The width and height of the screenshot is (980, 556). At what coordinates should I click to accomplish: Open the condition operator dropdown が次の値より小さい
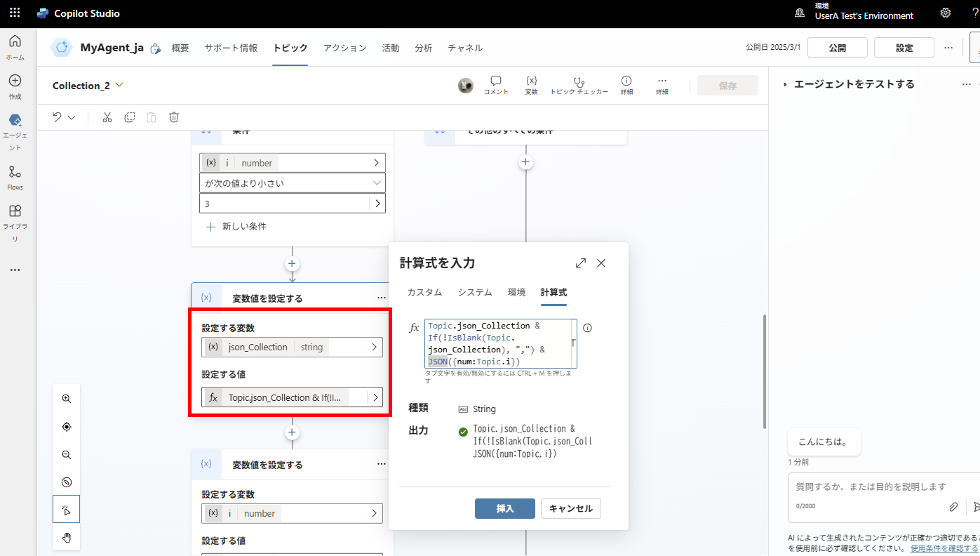point(292,183)
